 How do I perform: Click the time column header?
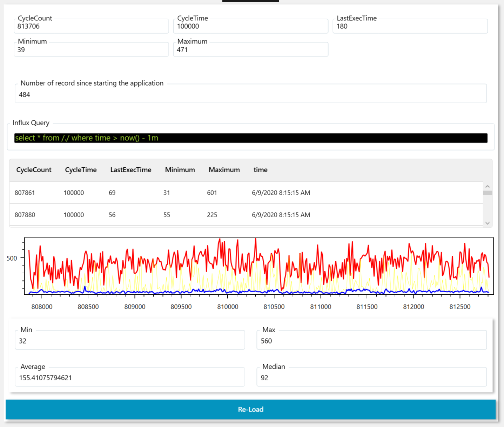261,170
